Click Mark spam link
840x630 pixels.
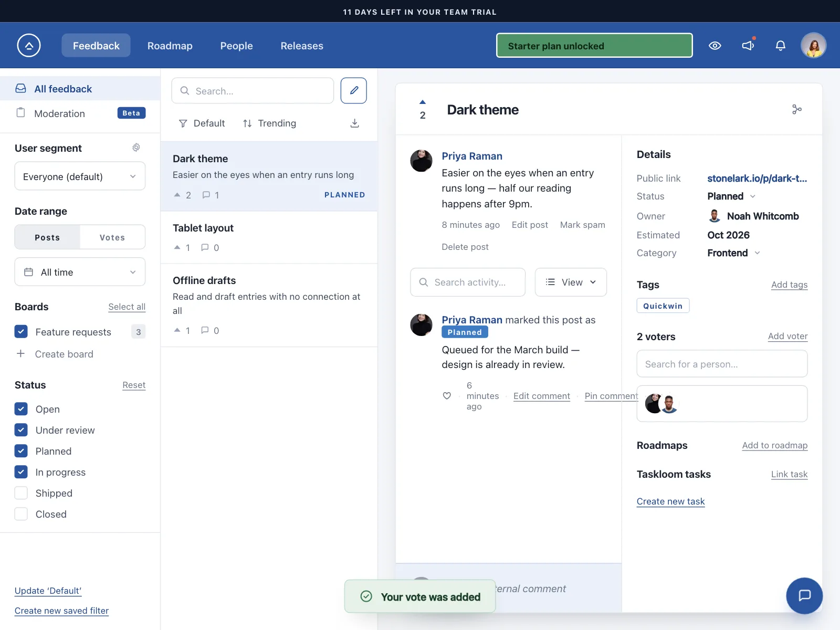tap(582, 225)
